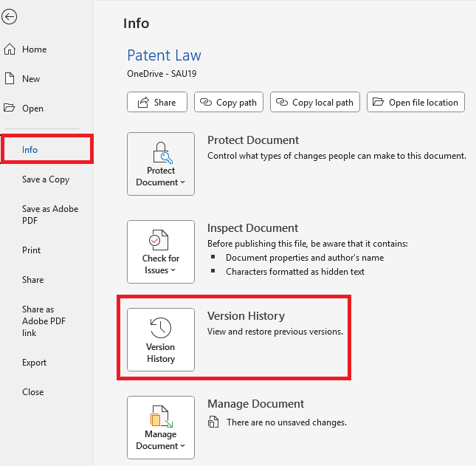Click the Manage Document icon

click(x=160, y=416)
